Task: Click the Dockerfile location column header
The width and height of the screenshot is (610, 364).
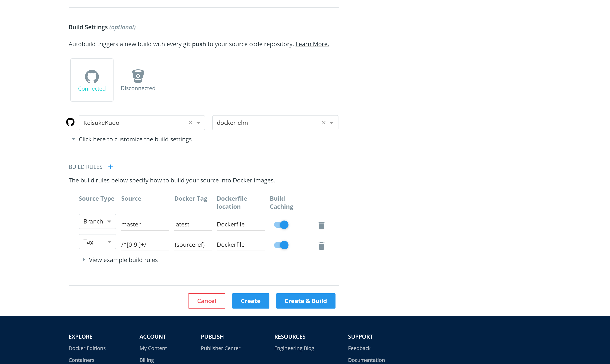Action: coord(232,202)
